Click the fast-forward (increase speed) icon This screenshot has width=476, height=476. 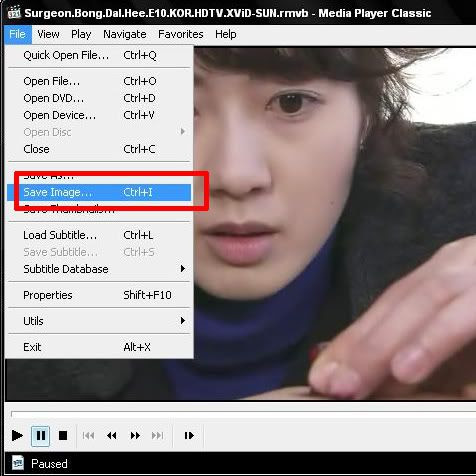(x=135, y=435)
